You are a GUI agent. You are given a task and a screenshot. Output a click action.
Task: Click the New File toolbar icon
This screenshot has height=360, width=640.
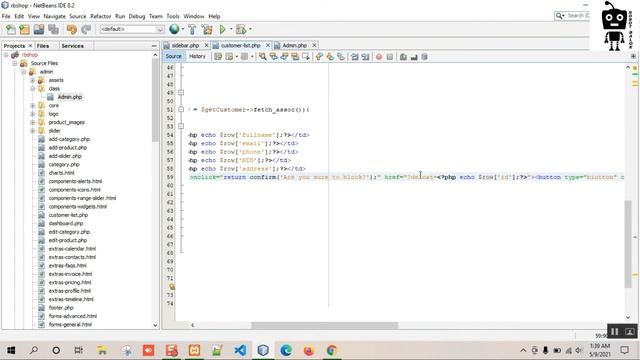point(11,29)
